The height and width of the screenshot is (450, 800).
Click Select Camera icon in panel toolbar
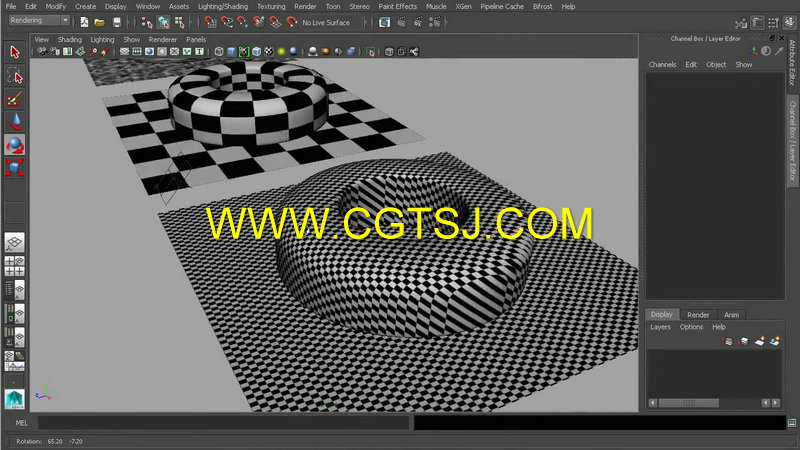42,52
